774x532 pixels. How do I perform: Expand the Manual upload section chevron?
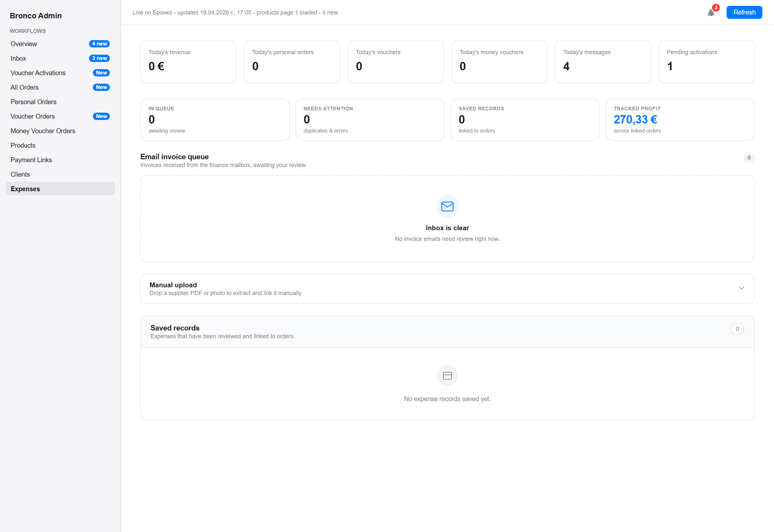(742, 288)
